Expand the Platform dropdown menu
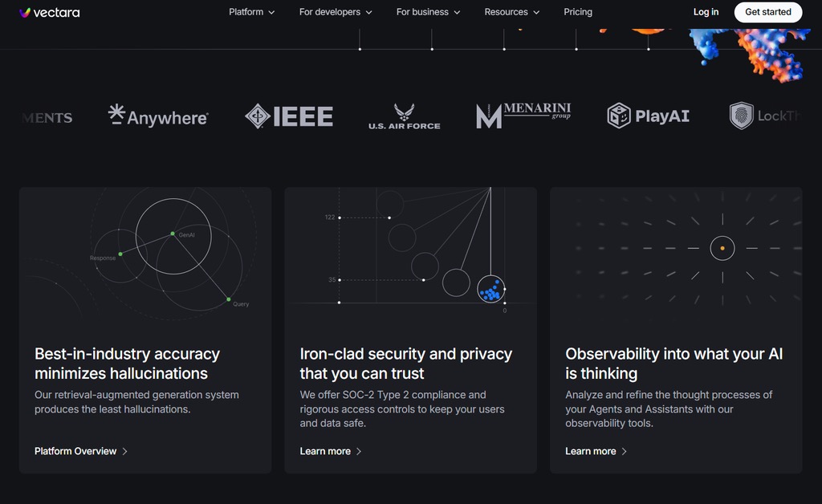The width and height of the screenshot is (822, 504). tap(251, 12)
